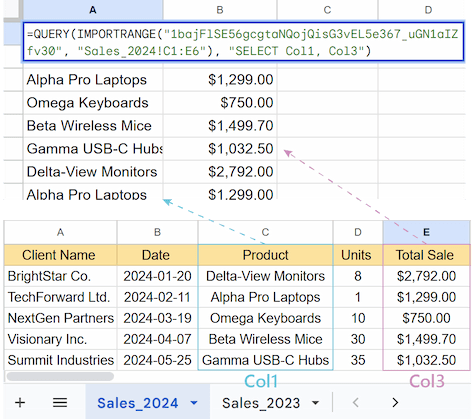Select '$1,032.50' in upper sheet column B
472x419 pixels.
220,149
